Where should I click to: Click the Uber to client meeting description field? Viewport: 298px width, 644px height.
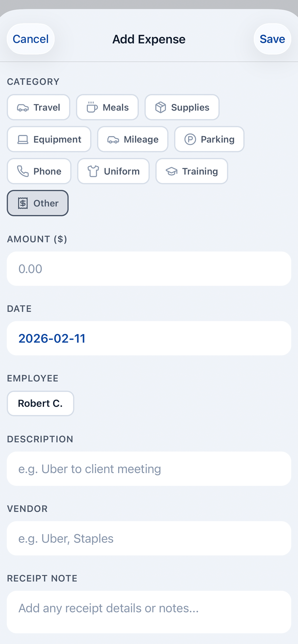pyautogui.click(x=149, y=469)
